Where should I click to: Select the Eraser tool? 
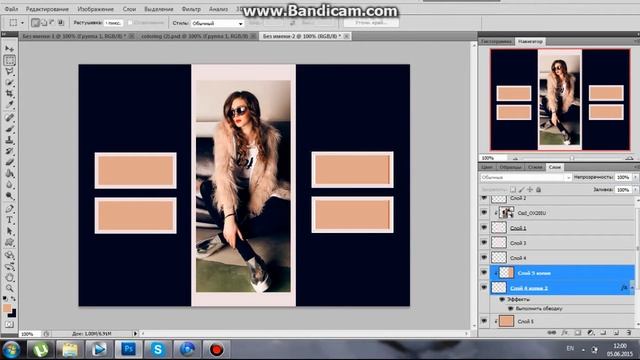click(x=9, y=162)
